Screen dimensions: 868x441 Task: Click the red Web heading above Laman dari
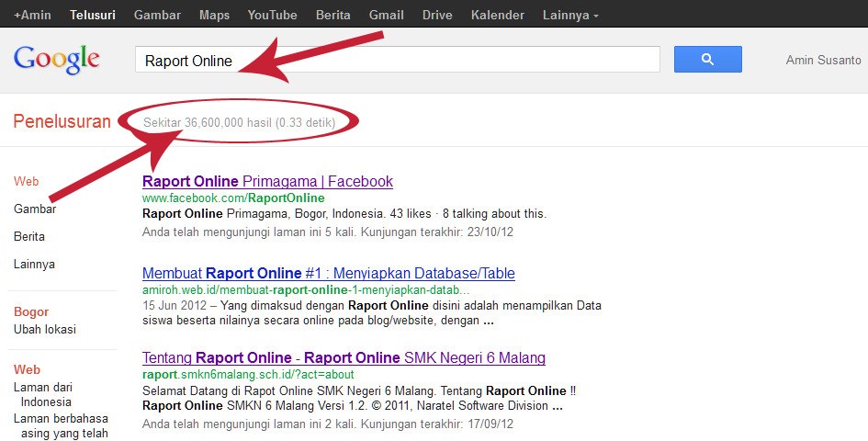pos(28,369)
